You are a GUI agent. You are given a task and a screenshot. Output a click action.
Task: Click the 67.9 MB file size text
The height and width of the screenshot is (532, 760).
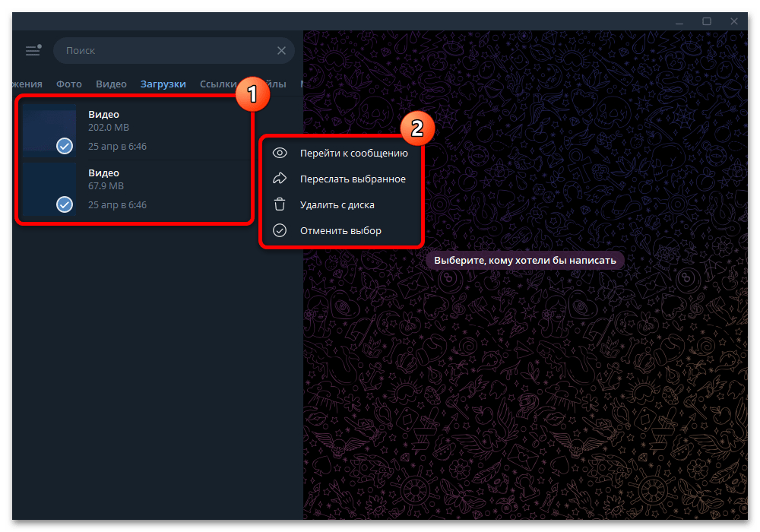[106, 186]
